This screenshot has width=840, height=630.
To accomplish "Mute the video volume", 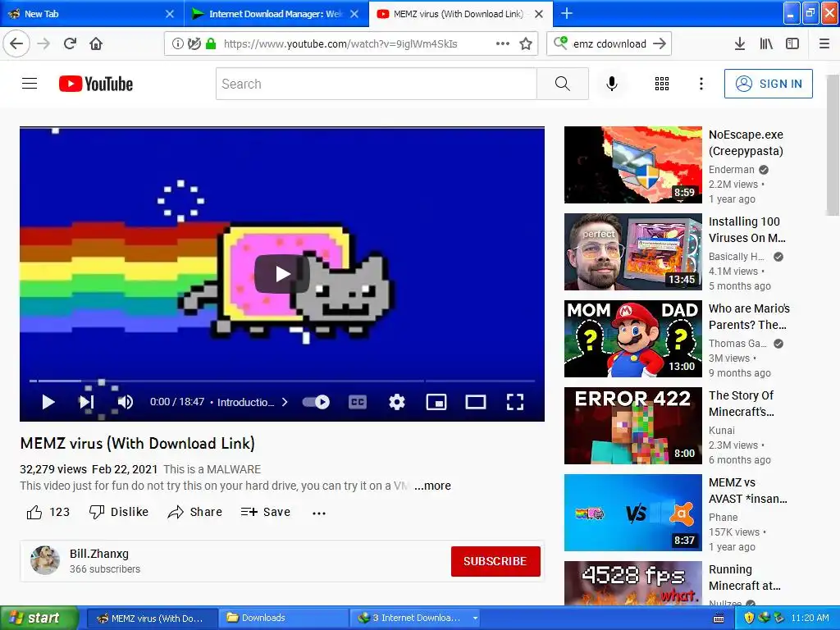I will tap(126, 402).
